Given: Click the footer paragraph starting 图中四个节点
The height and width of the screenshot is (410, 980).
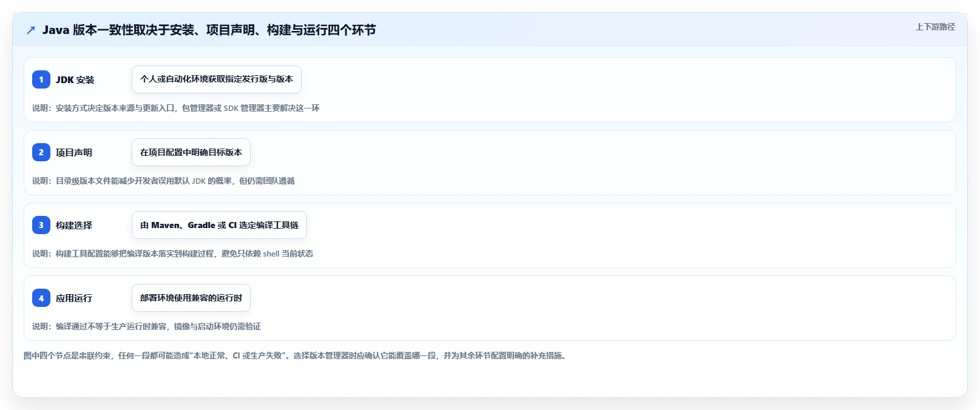Looking at the screenshot, I should pyautogui.click(x=297, y=355).
